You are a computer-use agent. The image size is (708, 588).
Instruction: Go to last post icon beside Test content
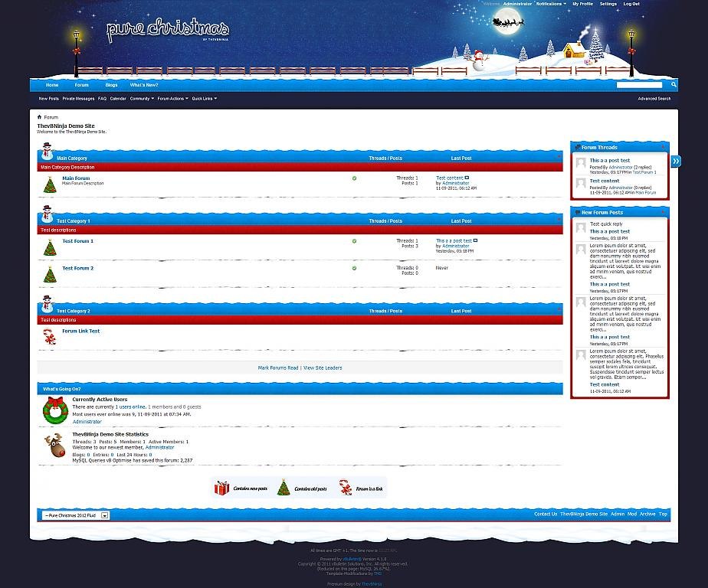pos(467,178)
